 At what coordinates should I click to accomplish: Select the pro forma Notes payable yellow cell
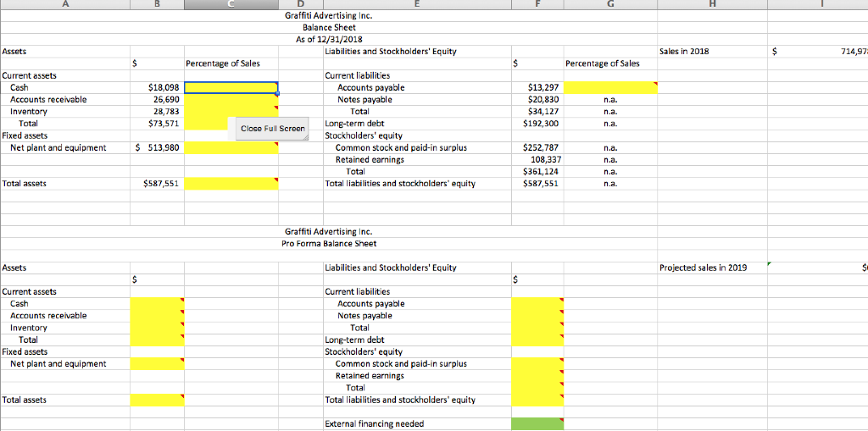pos(538,315)
